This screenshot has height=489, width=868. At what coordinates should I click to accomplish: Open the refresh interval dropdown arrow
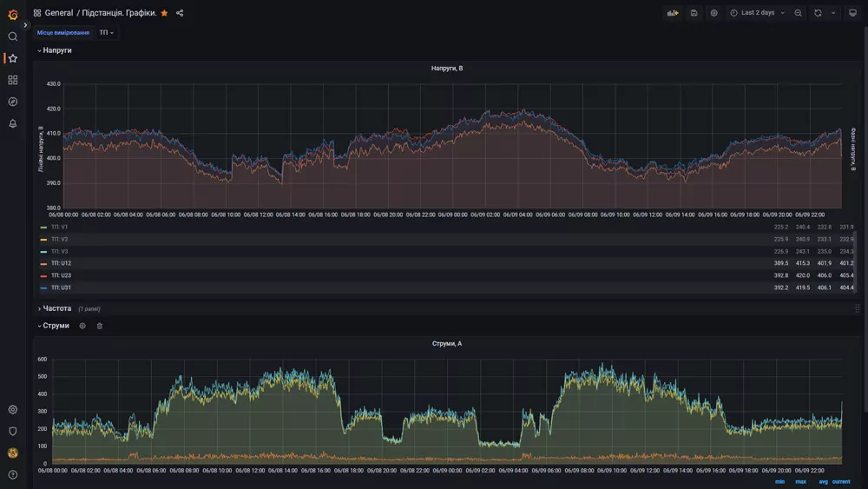click(833, 13)
